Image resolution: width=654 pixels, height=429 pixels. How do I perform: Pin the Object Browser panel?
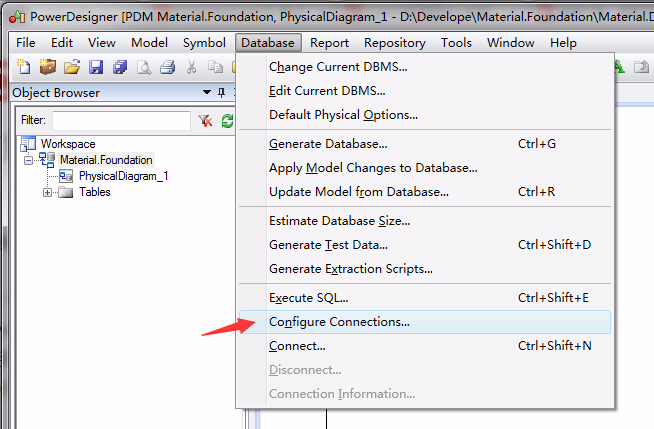(x=221, y=92)
